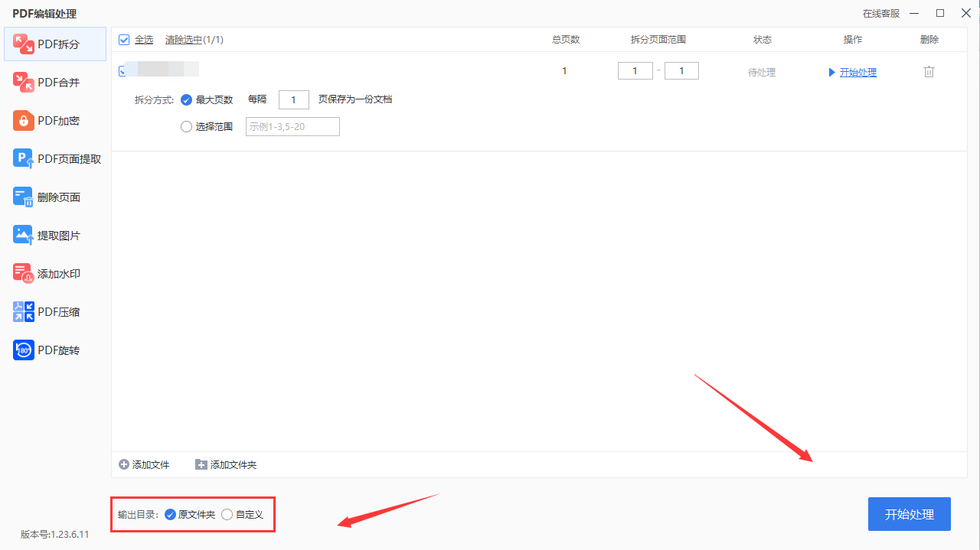Click the play arrow icon before 开始处理 link
This screenshot has width=980, height=550.
(x=832, y=73)
